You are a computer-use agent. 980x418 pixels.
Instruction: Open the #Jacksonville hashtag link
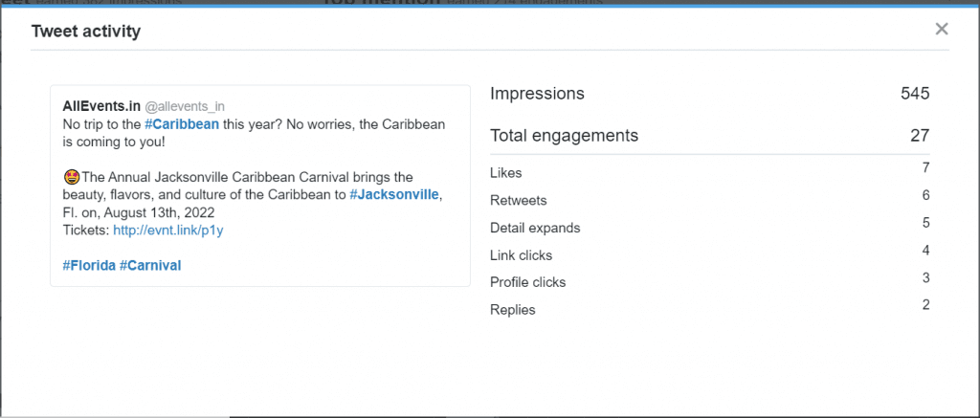click(x=394, y=194)
